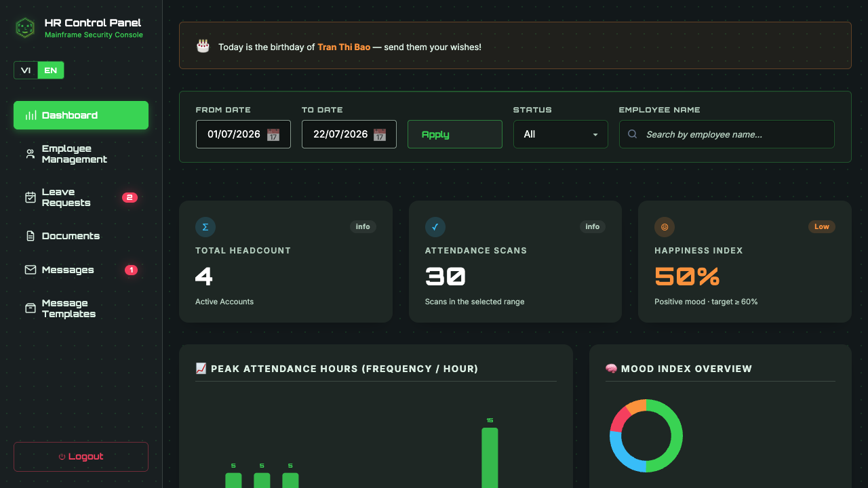Click the name Tran Thi Bao
The width and height of the screenshot is (868, 488).
coord(344,47)
